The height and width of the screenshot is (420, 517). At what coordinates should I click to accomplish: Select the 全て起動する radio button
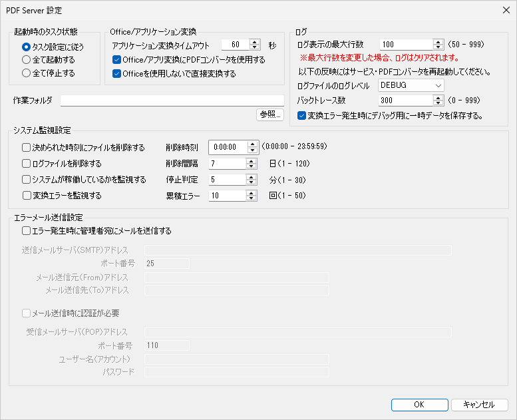[x=26, y=59]
